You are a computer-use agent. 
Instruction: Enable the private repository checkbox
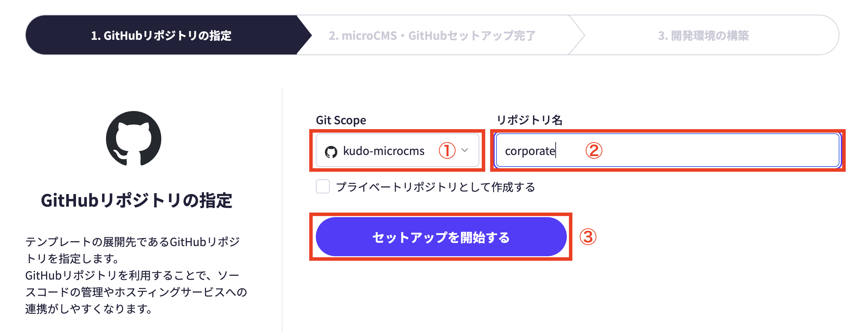(323, 186)
